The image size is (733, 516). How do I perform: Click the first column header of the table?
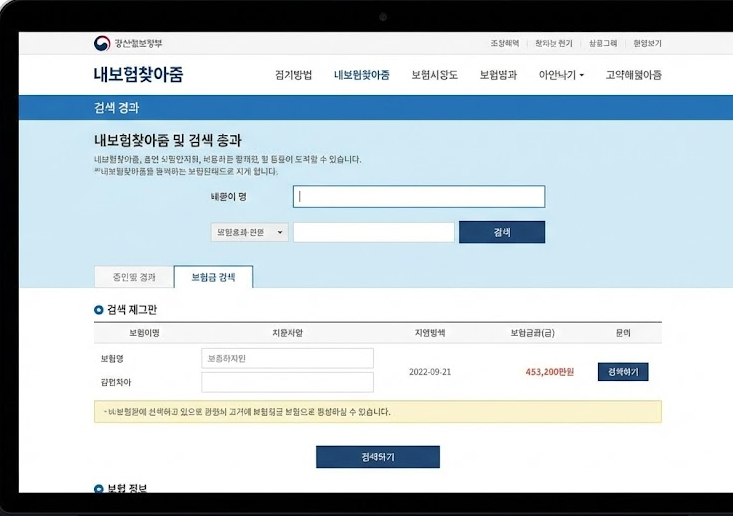[144, 333]
